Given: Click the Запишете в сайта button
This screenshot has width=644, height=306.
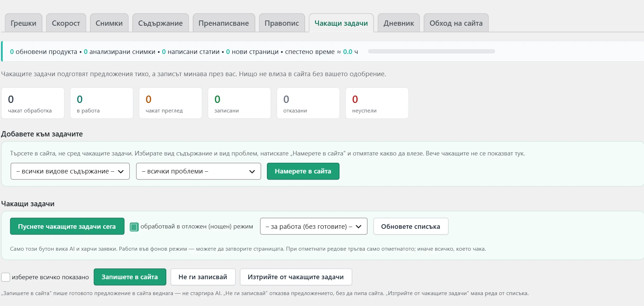Looking at the screenshot, I should 130,277.
